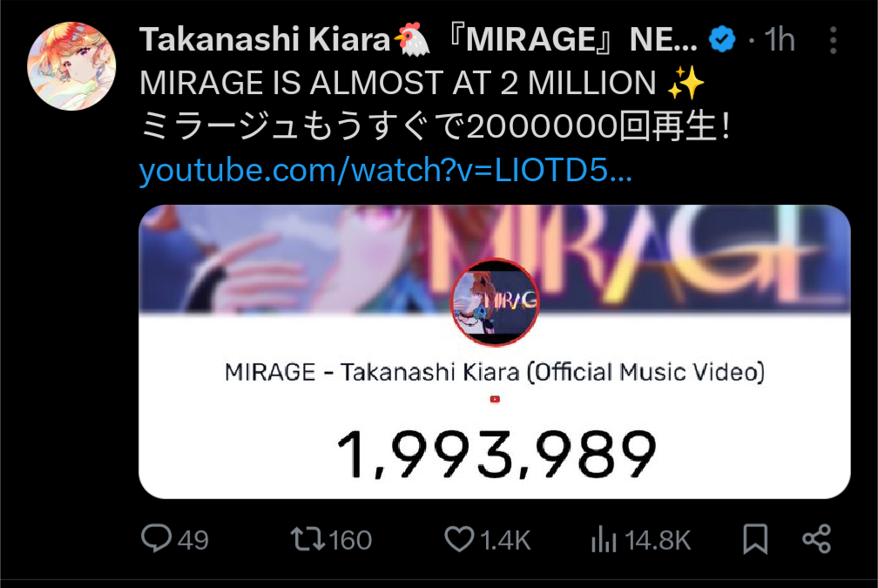The height and width of the screenshot is (588, 878).
Task: Click the 160 repost count
Action: (x=350, y=540)
